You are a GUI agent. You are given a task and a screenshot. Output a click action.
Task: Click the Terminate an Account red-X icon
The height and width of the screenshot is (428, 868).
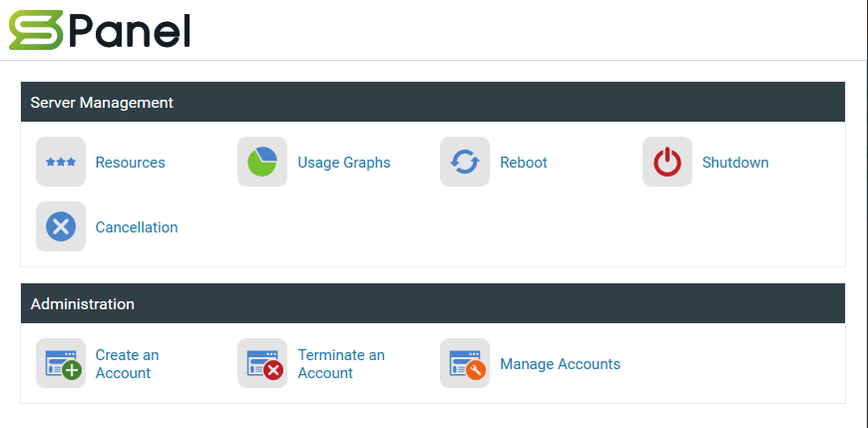(x=262, y=363)
